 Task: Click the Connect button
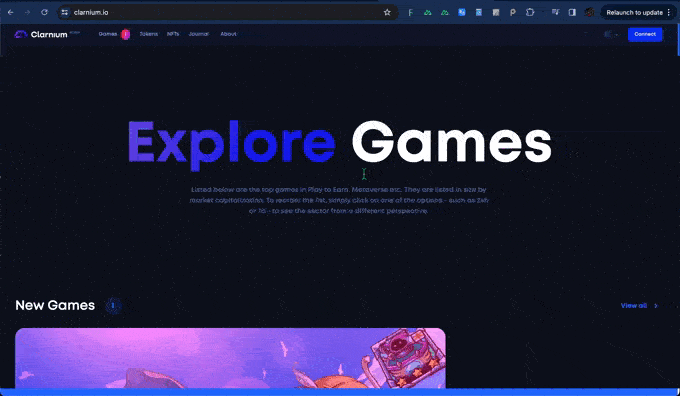click(x=645, y=34)
